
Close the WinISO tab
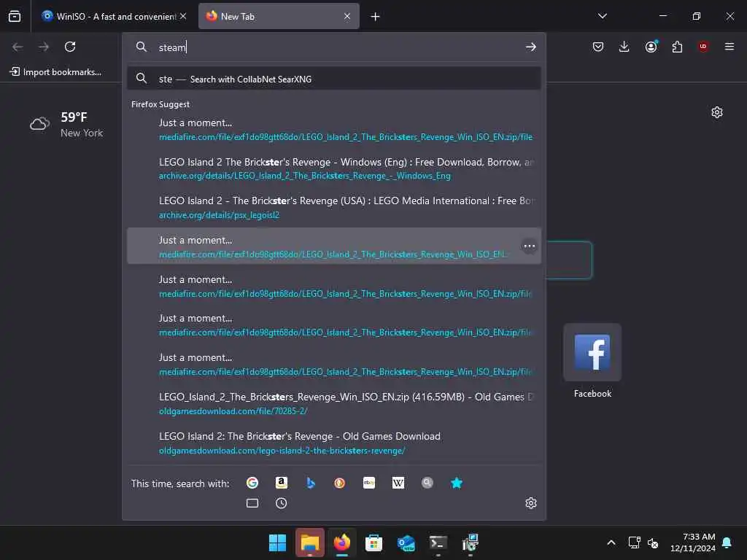tap(183, 16)
